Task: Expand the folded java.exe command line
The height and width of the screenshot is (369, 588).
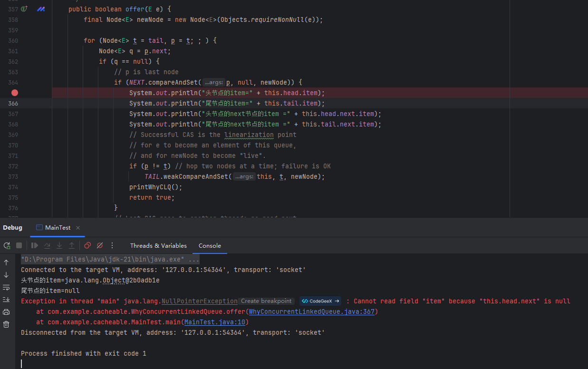Action: coord(194,260)
